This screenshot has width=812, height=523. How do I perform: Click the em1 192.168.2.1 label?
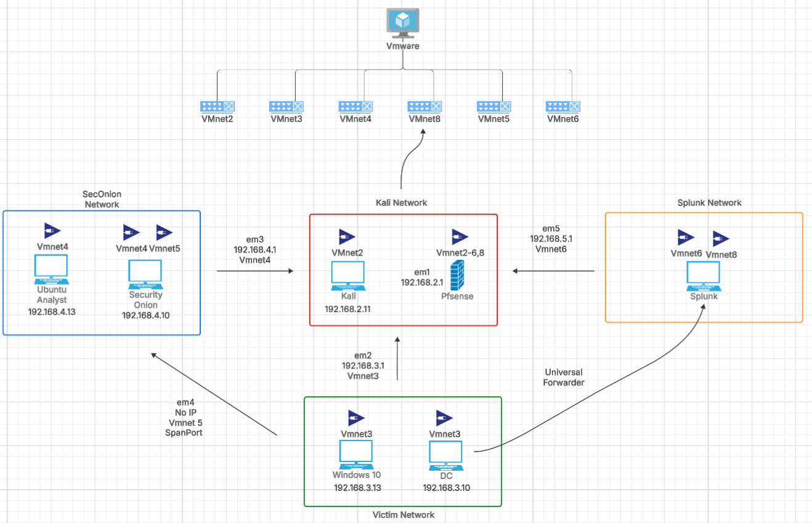pyautogui.click(x=423, y=277)
